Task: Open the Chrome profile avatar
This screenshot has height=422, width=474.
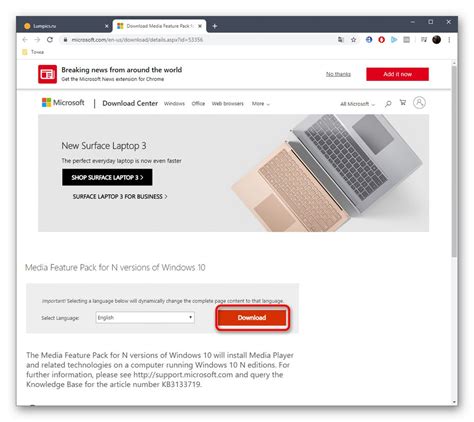Action: coord(436,40)
